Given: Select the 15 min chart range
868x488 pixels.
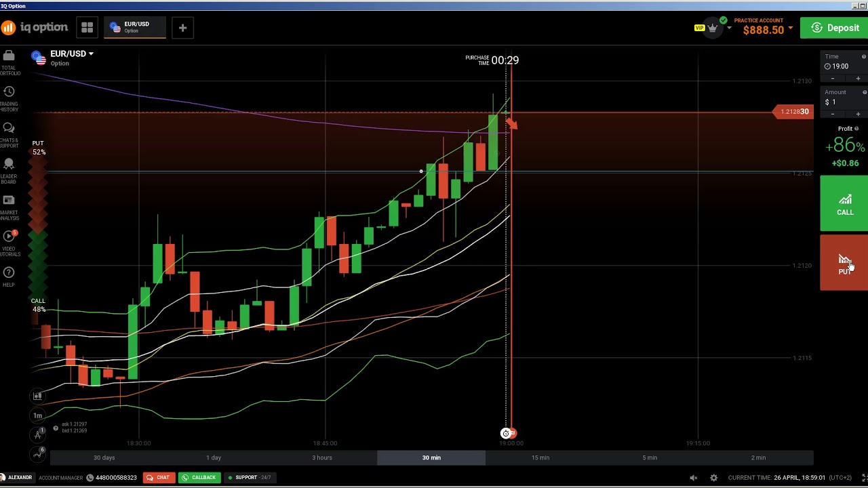Looking at the screenshot, I should click(x=540, y=457).
